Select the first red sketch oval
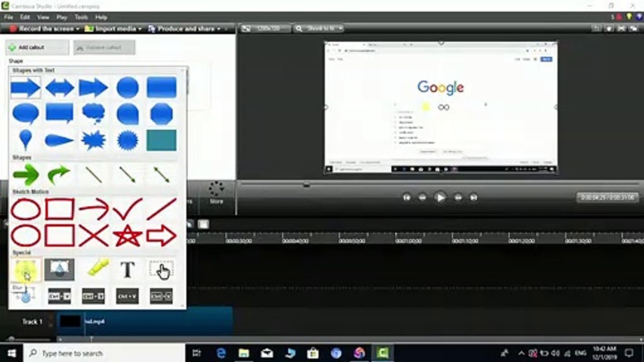The width and height of the screenshot is (644, 362). click(x=25, y=209)
